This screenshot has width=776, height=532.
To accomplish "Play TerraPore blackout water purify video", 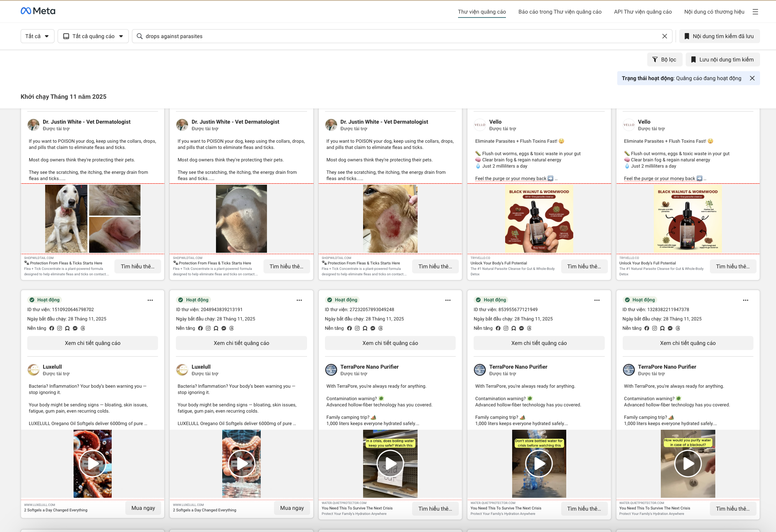I will click(688, 464).
